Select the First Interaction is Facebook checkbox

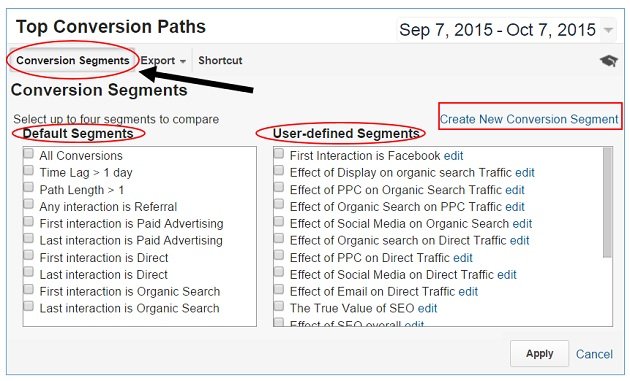[x=279, y=154]
